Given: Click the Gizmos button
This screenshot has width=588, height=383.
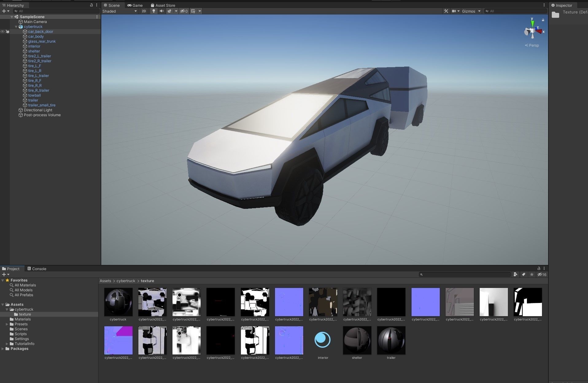Looking at the screenshot, I should pos(468,11).
